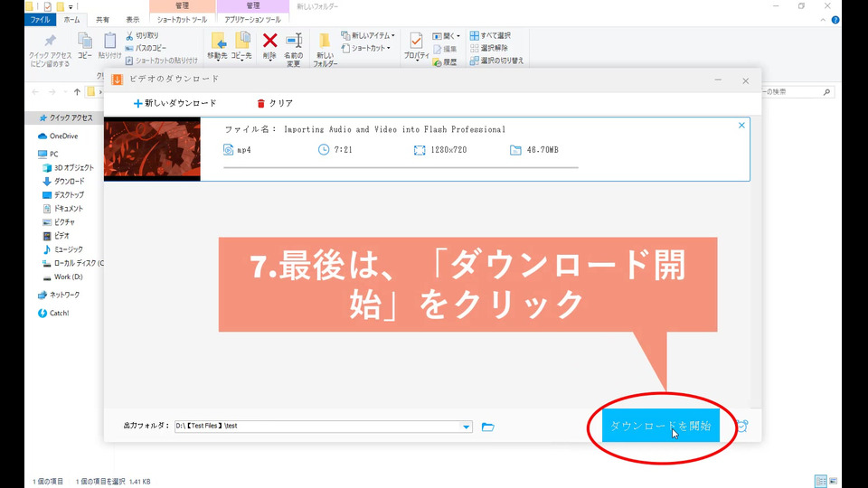Go up one folder level
Screen dimensions: 868x488
[x=77, y=92]
